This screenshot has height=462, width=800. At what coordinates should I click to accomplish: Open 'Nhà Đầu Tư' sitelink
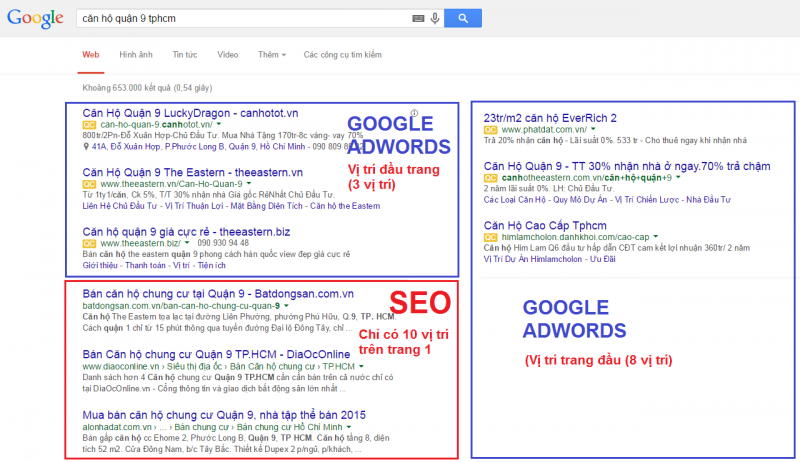coord(708,200)
